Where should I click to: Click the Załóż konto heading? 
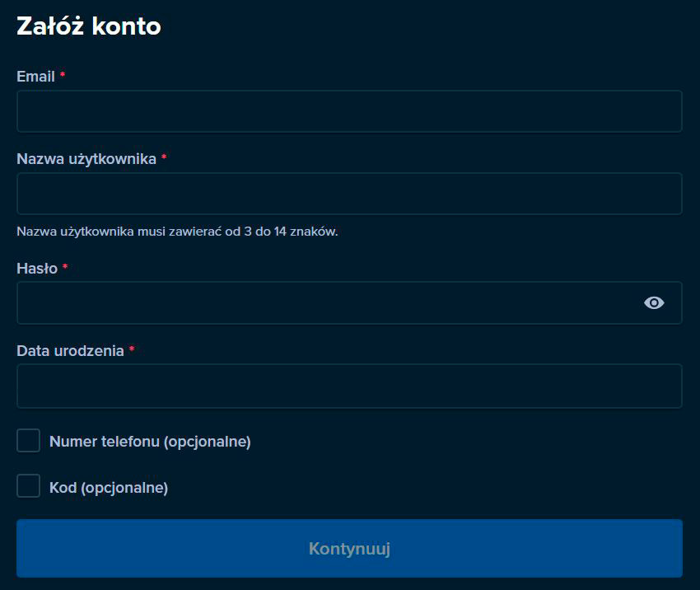point(89,26)
